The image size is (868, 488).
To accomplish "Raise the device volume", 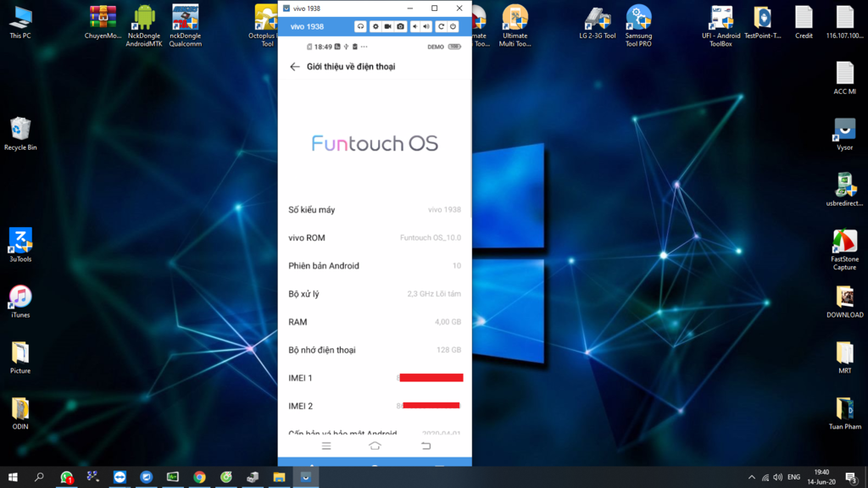I will click(426, 26).
